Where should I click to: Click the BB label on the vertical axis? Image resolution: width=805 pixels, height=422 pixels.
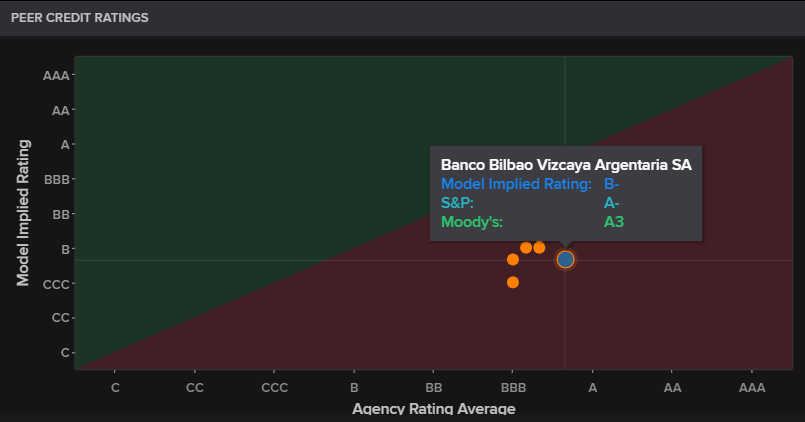60,215
